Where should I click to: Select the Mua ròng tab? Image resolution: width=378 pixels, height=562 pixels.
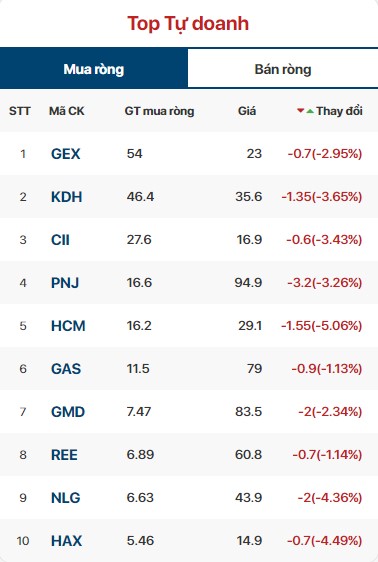pos(94,68)
